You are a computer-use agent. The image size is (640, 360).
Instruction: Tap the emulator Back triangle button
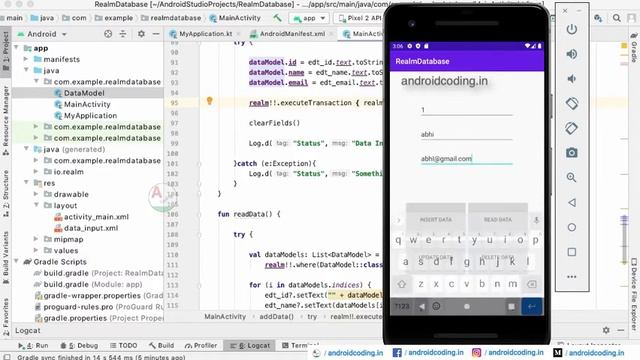[571, 202]
